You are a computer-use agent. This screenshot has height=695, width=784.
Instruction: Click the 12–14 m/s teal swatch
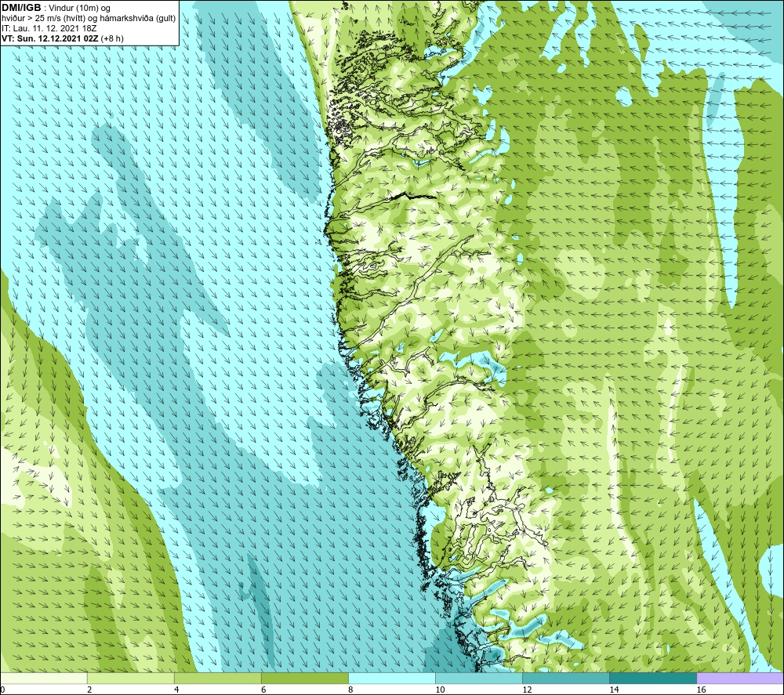coord(566,678)
